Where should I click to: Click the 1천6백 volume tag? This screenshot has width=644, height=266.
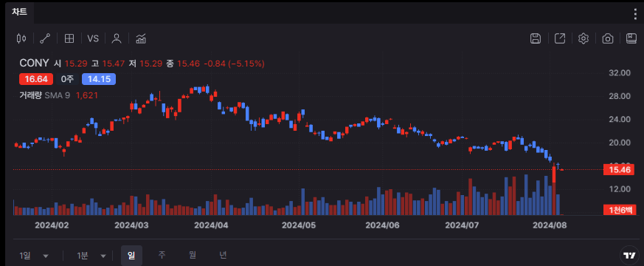tap(619, 210)
